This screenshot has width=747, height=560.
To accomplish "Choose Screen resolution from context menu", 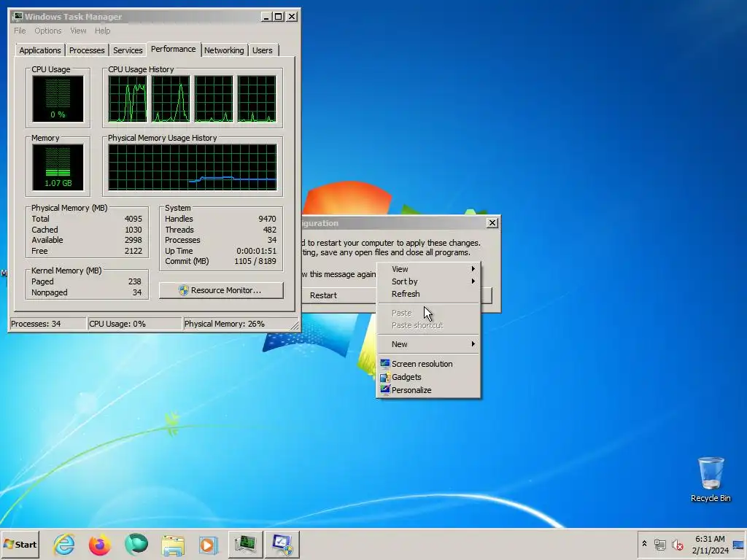I will point(429,364).
